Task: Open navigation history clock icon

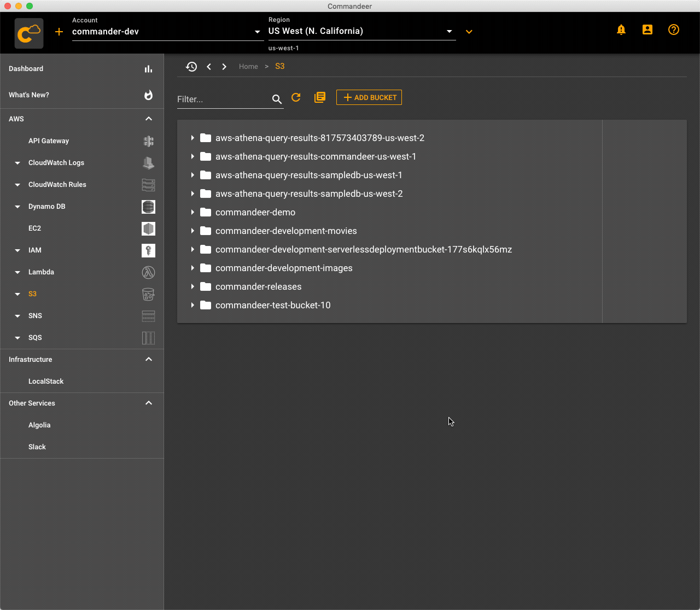Action: pos(191,67)
